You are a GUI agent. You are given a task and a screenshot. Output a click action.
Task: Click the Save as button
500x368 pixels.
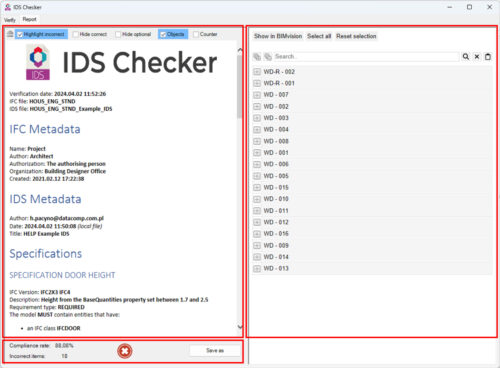(x=215, y=351)
